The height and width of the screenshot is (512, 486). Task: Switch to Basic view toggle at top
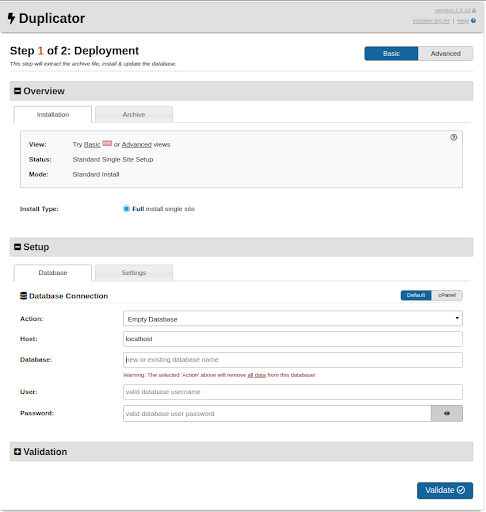(391, 53)
